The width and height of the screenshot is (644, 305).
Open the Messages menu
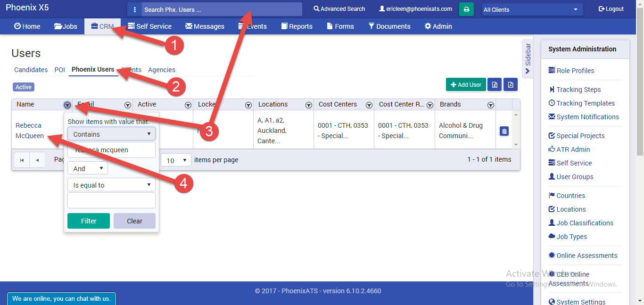point(205,26)
